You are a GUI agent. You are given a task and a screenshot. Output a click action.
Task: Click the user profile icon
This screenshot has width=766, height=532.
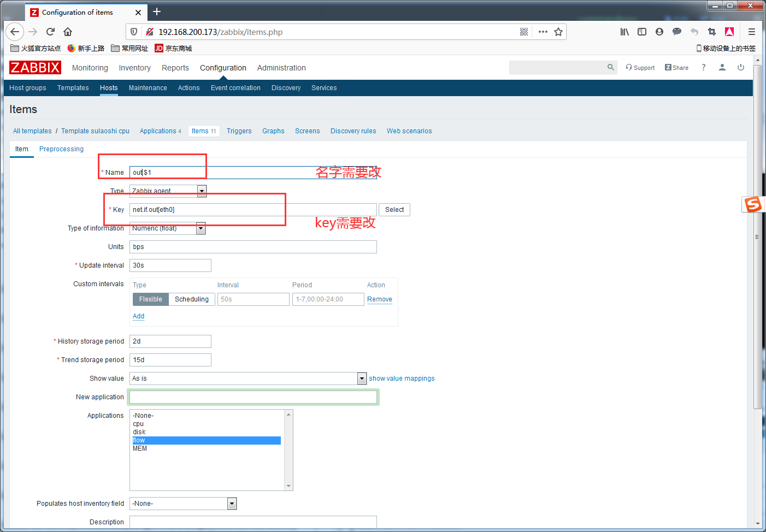pyautogui.click(x=722, y=67)
